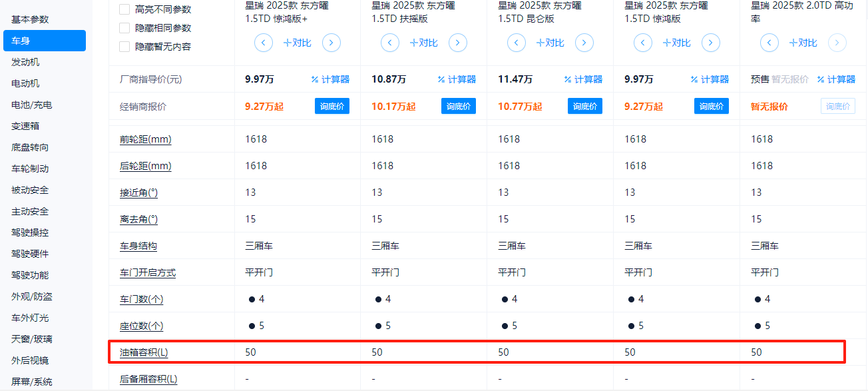Image resolution: width=868 pixels, height=391 pixels.
Task: Go to 电池/充电 section
Action: click(x=31, y=105)
